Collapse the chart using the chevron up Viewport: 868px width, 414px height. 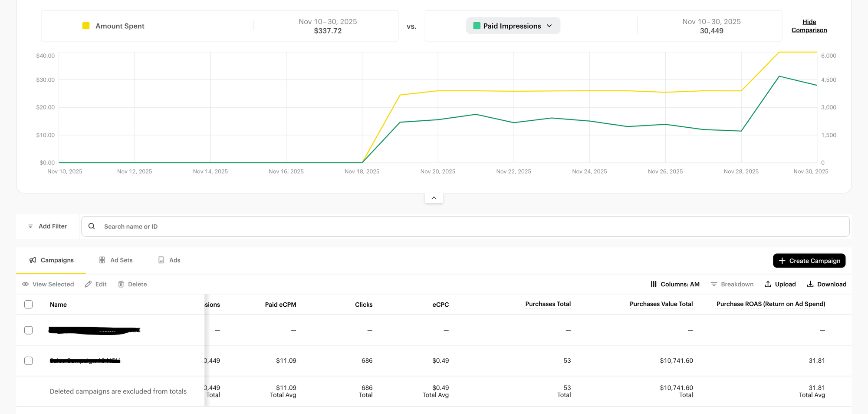click(x=434, y=198)
